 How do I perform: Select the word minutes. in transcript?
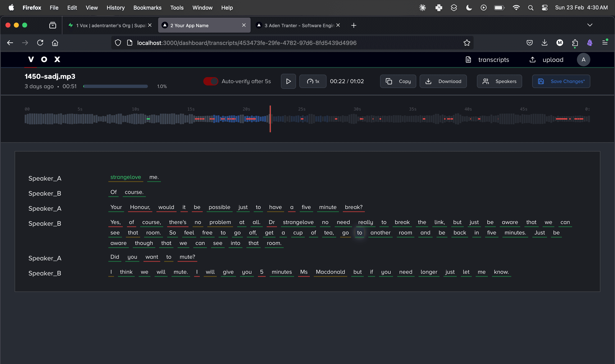click(x=515, y=233)
